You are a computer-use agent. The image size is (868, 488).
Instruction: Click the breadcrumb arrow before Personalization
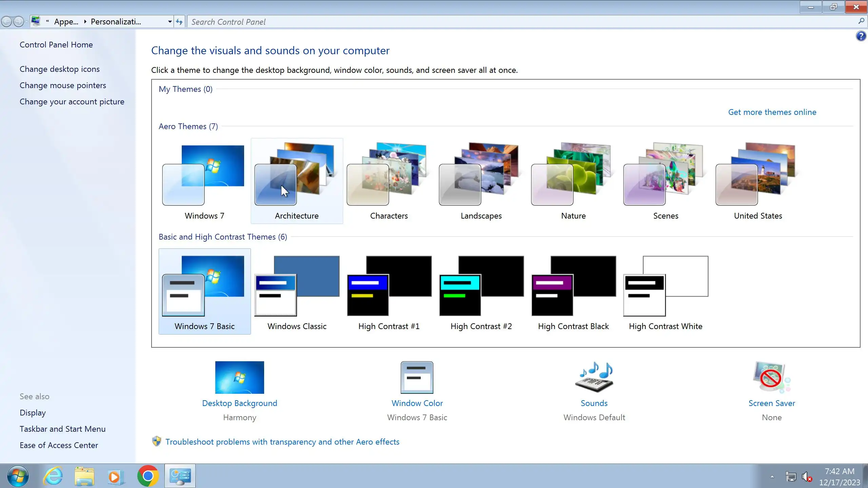[85, 22]
